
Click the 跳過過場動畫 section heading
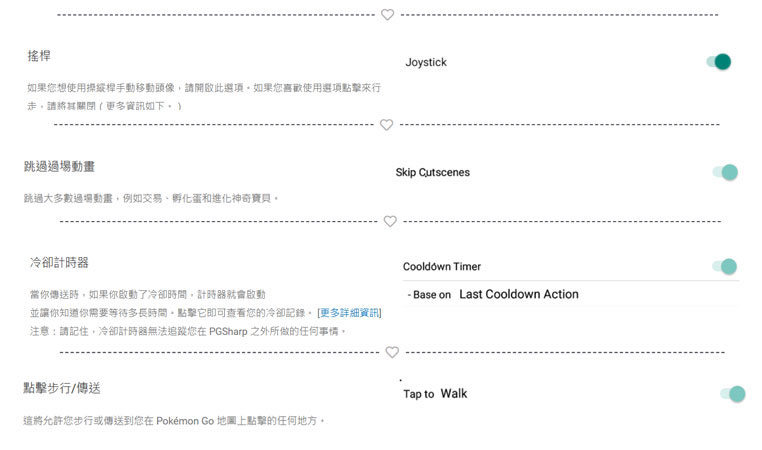coord(60,166)
